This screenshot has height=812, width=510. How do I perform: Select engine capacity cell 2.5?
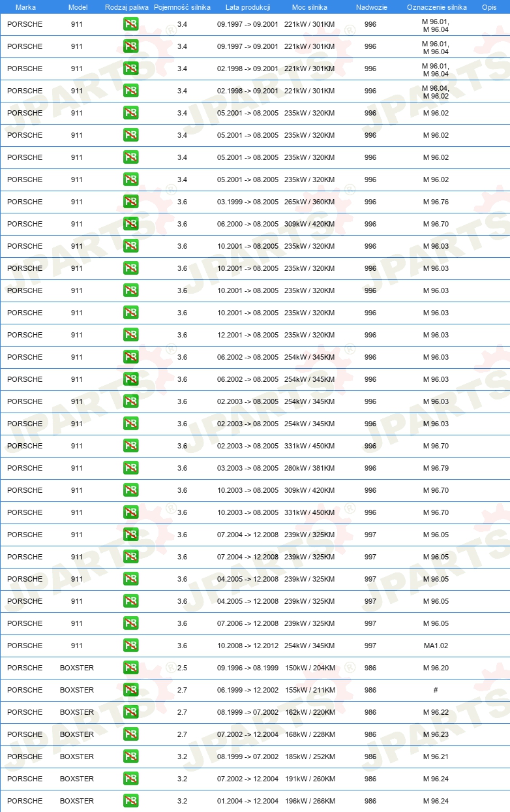coord(182,668)
